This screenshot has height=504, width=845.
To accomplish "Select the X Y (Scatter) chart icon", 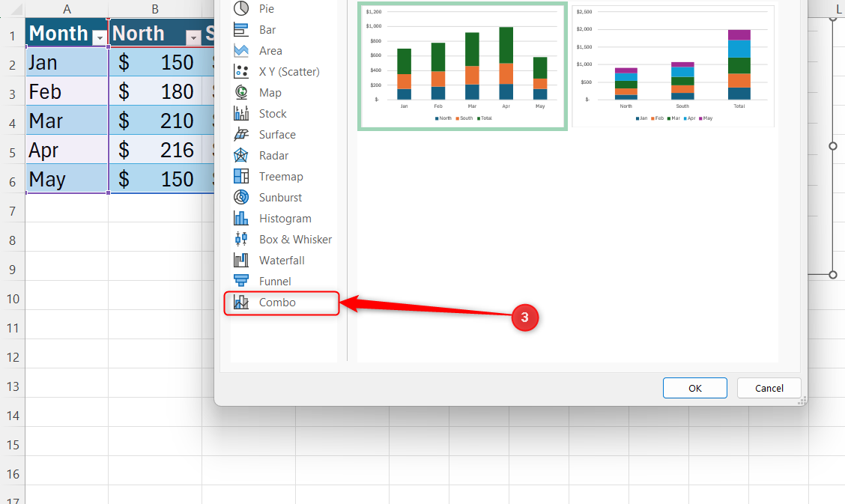I will (241, 72).
